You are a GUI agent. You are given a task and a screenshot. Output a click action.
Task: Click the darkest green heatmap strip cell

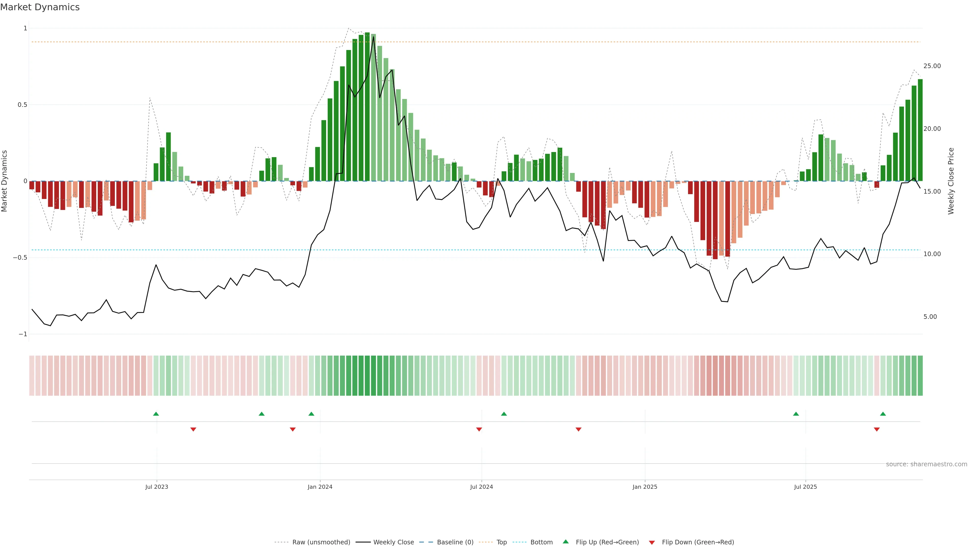click(367, 376)
